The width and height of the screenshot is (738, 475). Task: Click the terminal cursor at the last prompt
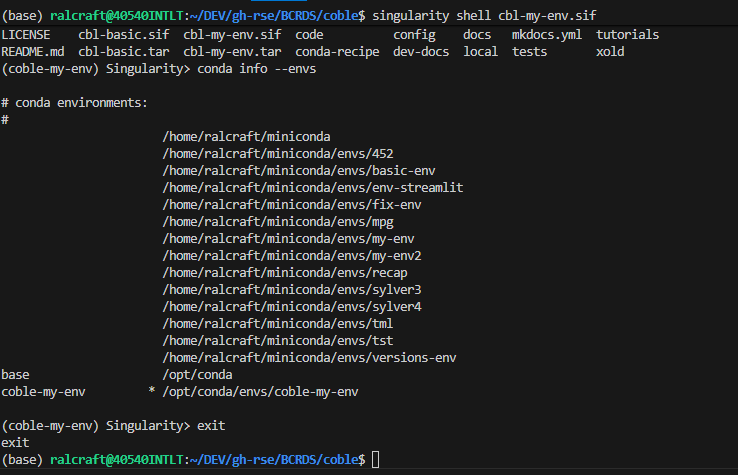[x=375, y=459]
